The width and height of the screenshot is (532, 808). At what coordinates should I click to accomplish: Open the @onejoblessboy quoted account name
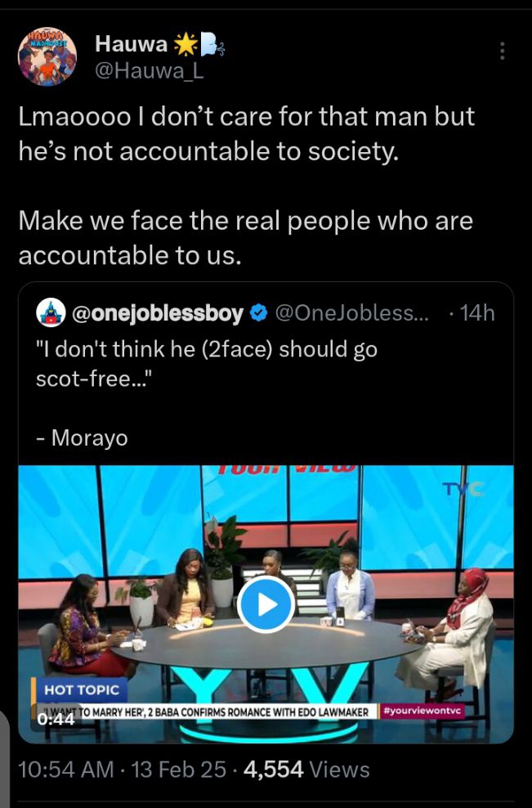158,312
